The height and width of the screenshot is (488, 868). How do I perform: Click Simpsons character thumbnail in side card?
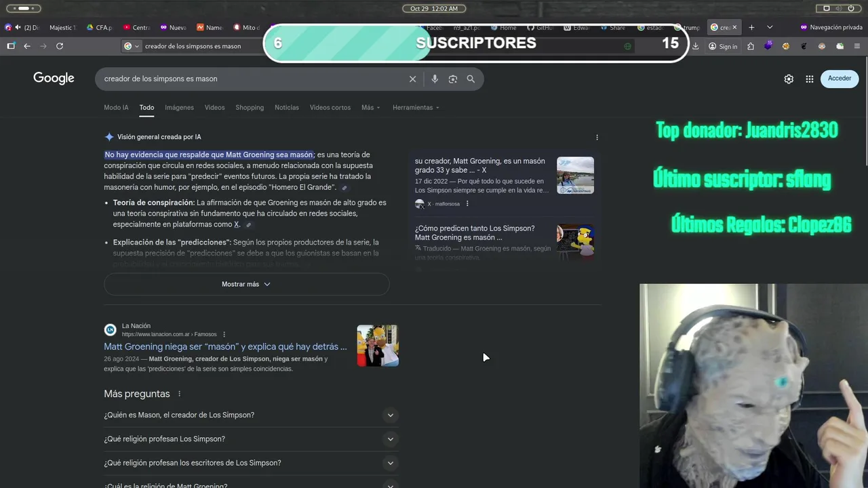click(575, 242)
